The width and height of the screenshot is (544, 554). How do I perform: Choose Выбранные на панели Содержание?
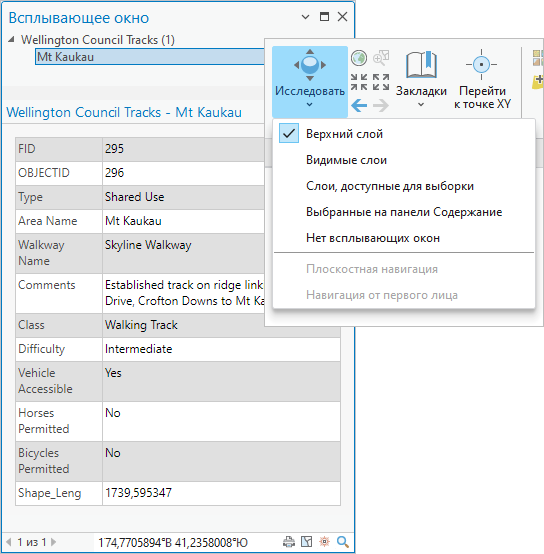pos(404,212)
